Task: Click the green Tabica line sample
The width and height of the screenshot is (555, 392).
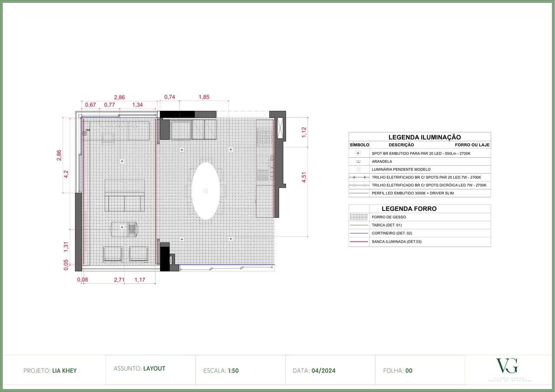Action: point(359,225)
